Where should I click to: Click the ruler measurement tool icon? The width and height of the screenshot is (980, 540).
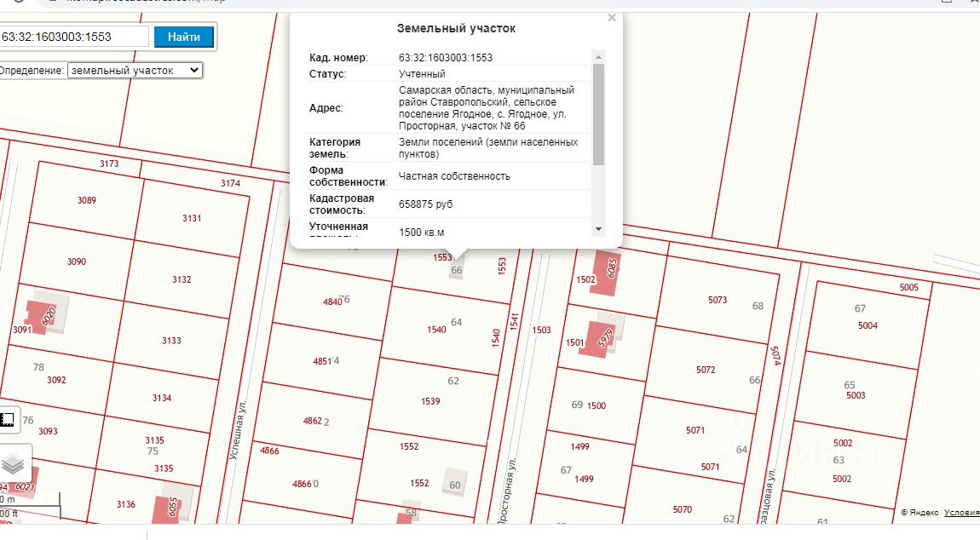[x=8, y=419]
